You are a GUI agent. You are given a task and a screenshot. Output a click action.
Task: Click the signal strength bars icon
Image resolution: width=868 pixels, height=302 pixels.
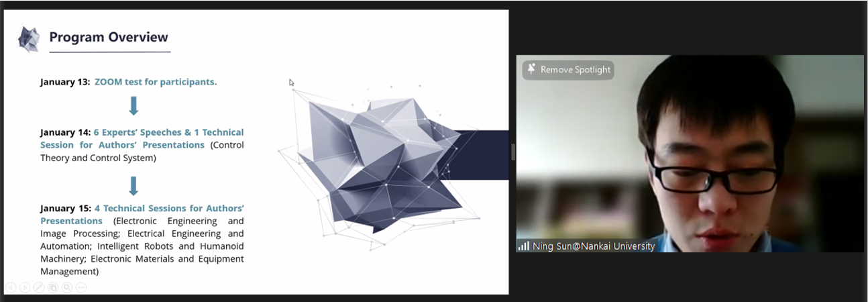[523, 246]
